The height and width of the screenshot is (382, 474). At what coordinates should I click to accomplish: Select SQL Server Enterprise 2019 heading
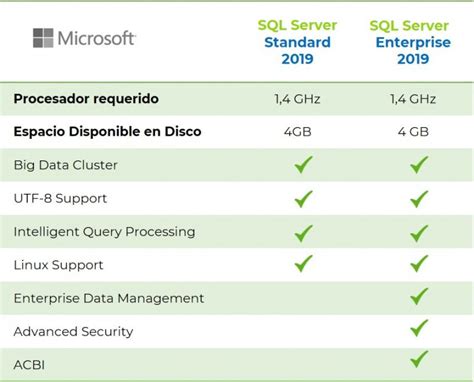point(413,42)
